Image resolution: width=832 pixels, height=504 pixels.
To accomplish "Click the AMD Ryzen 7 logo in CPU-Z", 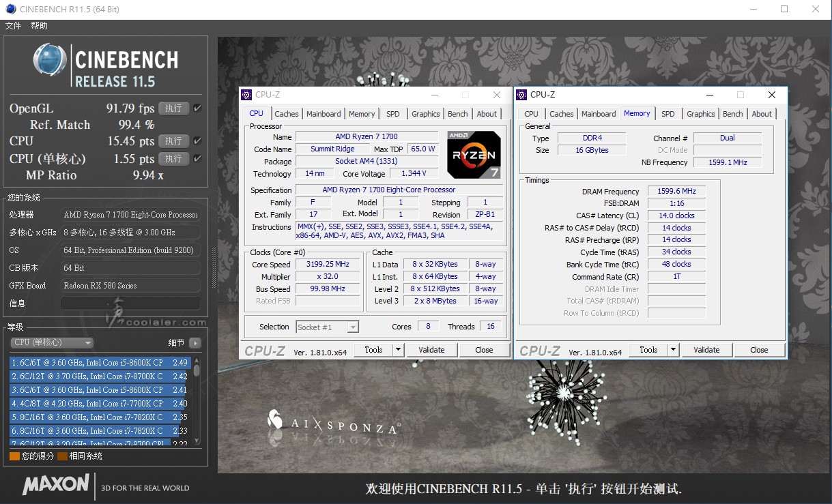I will click(x=474, y=155).
